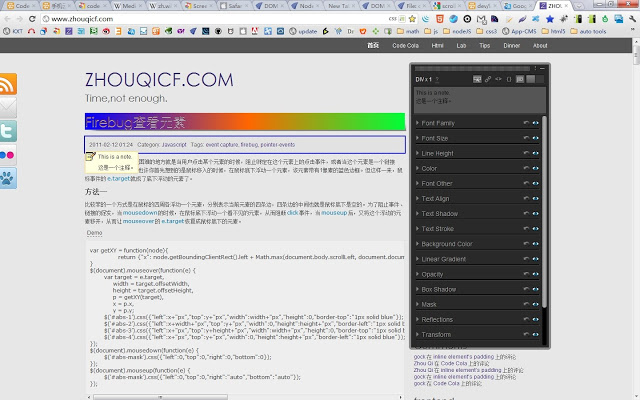Open the About nav menu item
The width and height of the screenshot is (640, 400).
(540, 45)
